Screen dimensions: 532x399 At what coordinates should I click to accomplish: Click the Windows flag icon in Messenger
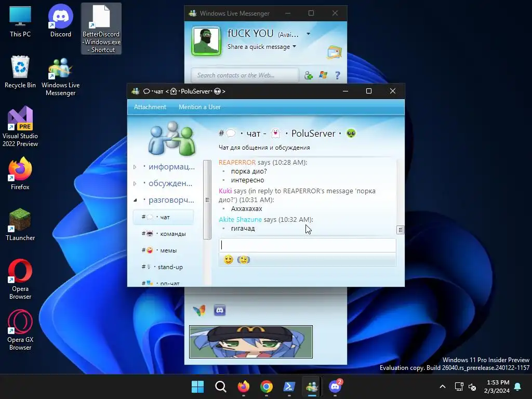(323, 75)
